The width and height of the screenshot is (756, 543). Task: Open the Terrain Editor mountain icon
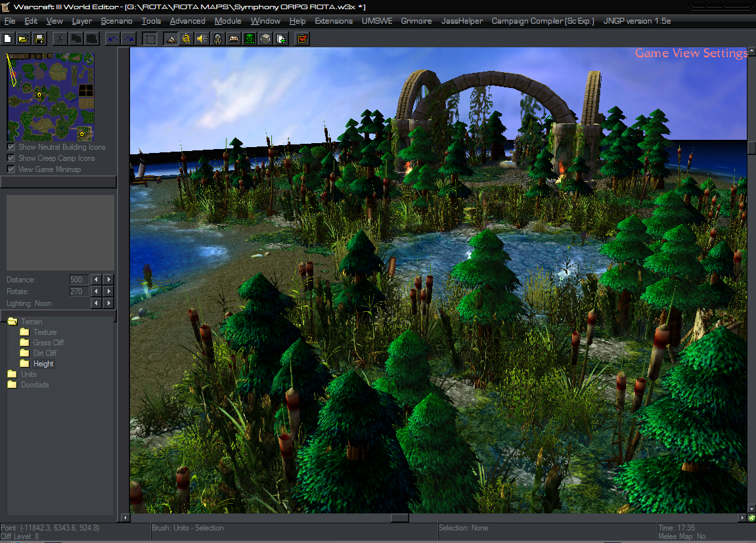coord(171,39)
